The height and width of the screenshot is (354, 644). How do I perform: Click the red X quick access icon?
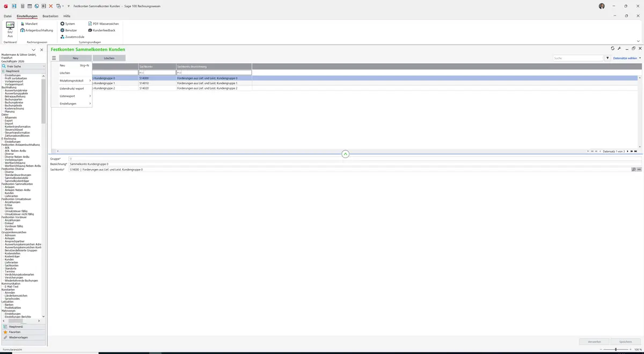pyautogui.click(x=51, y=6)
